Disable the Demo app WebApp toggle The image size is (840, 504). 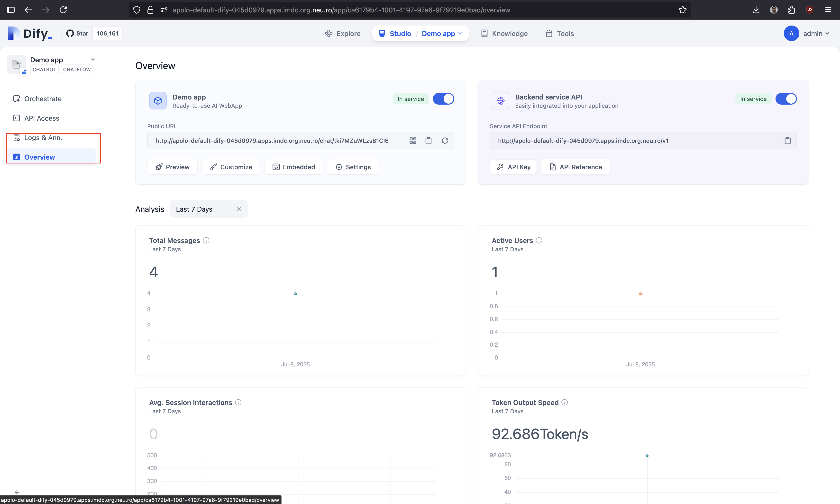click(x=443, y=99)
